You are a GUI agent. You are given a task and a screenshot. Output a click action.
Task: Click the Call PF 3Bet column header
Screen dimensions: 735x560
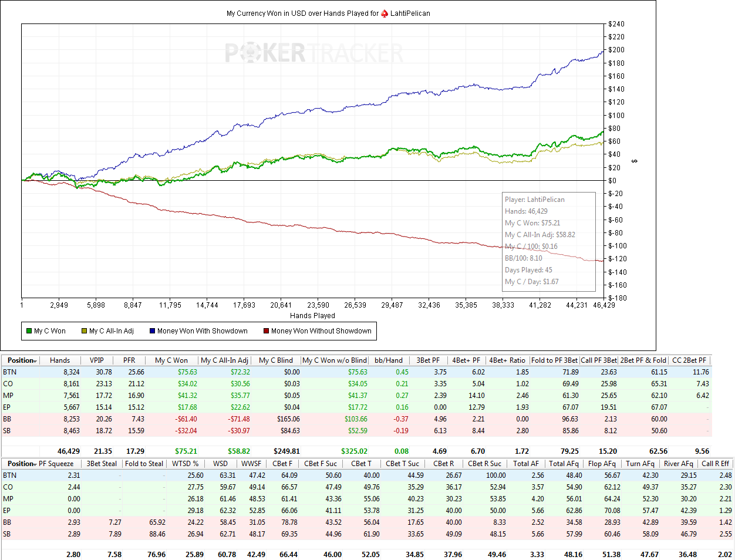click(x=599, y=360)
